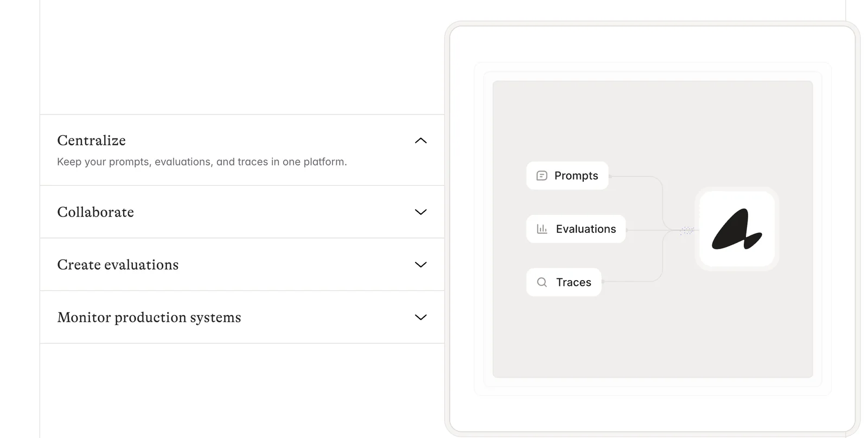
Task: Click the Prompts label text
Action: coord(576,176)
